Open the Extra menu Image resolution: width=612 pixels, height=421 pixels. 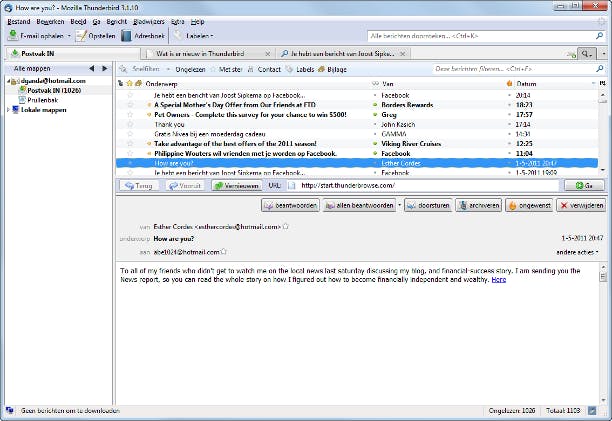[x=178, y=21]
